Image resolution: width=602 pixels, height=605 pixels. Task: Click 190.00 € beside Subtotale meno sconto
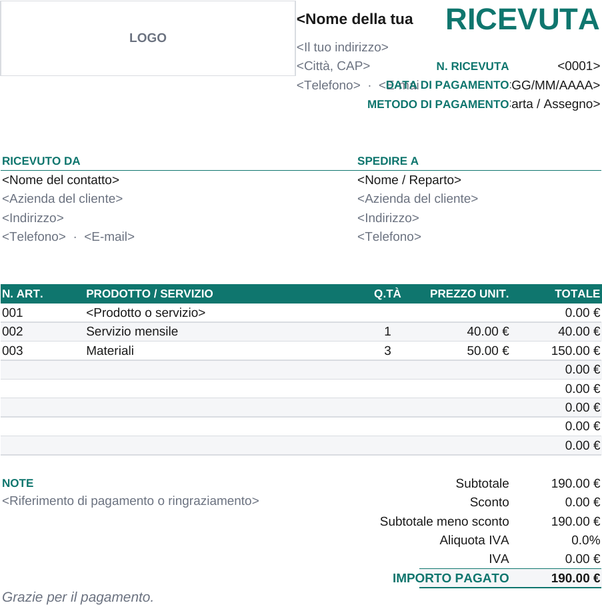pos(575,522)
